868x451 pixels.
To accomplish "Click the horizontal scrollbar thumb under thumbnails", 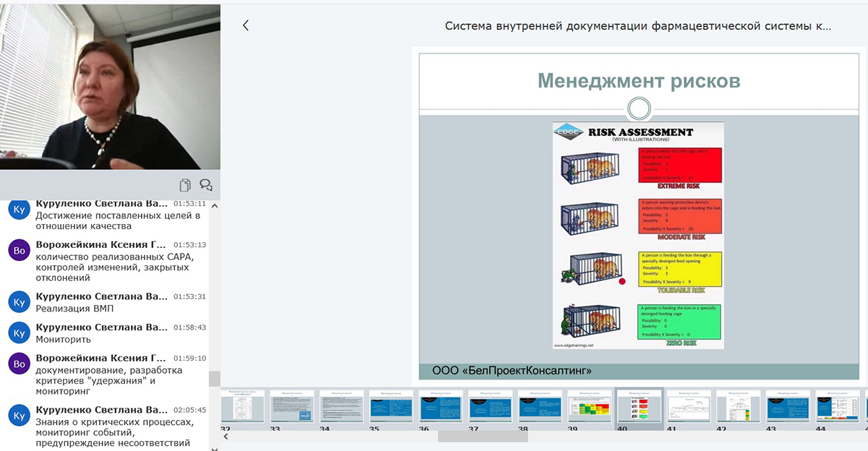I will point(482,437).
